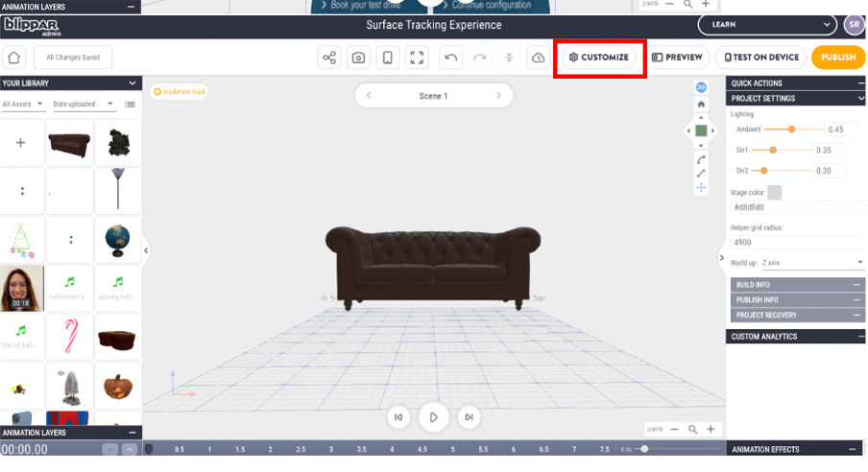Undo the last change
This screenshot has width=868, height=472.
pos(451,58)
